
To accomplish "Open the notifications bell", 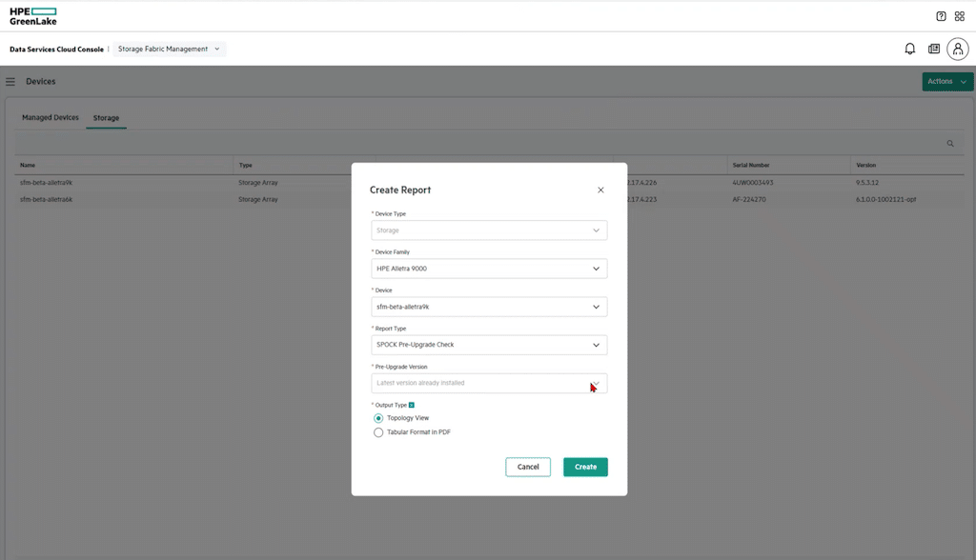I will click(909, 49).
